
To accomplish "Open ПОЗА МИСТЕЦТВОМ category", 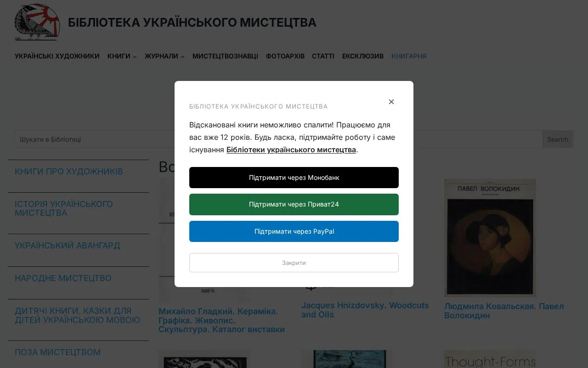I will point(58,352).
